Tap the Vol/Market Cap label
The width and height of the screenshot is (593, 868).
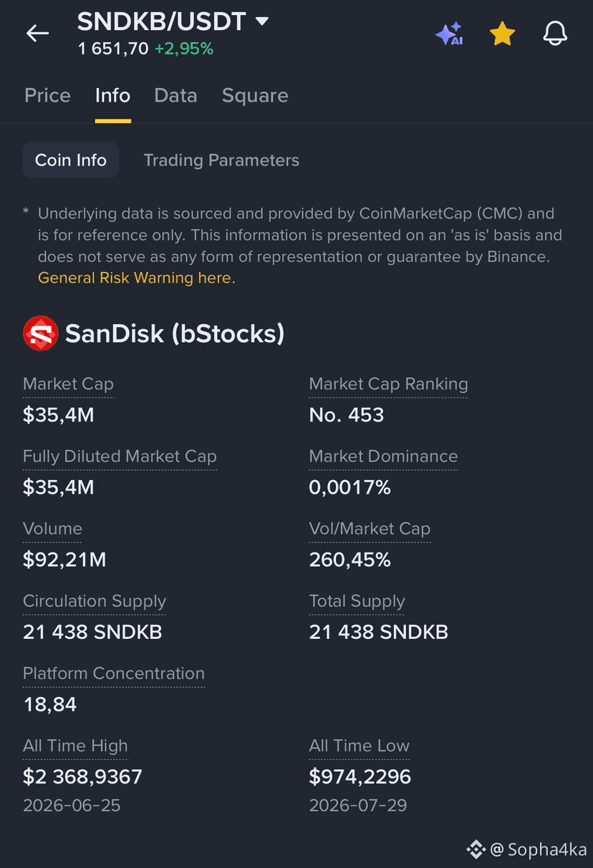370,529
